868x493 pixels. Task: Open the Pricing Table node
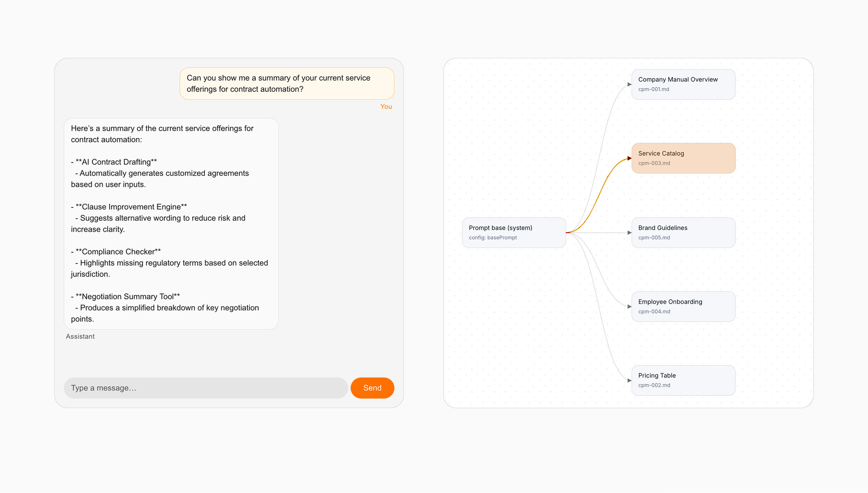pyautogui.click(x=683, y=380)
